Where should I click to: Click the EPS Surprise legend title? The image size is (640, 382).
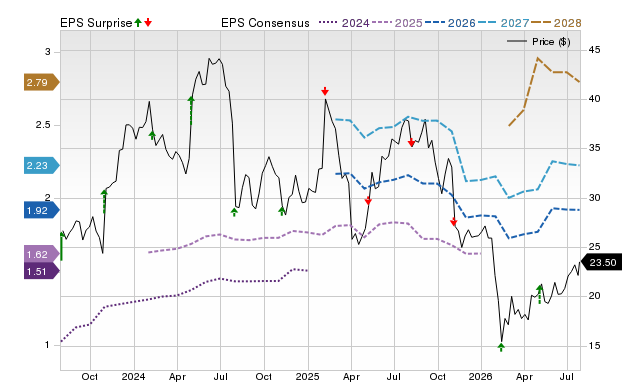(96, 23)
